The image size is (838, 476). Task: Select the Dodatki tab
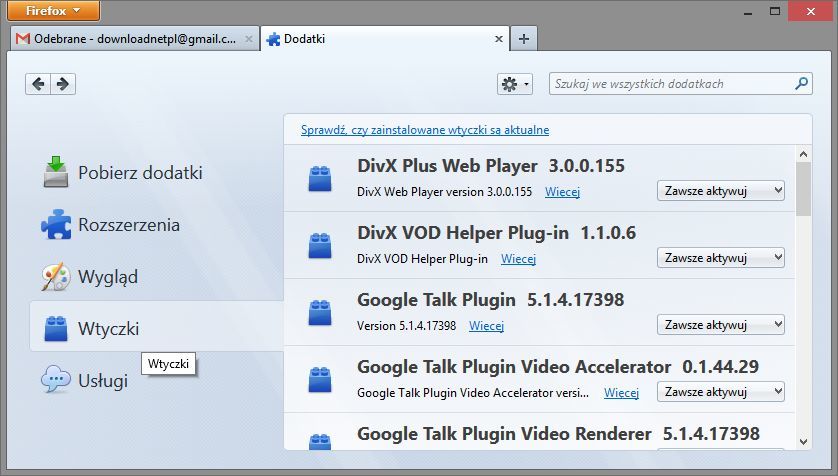(385, 39)
